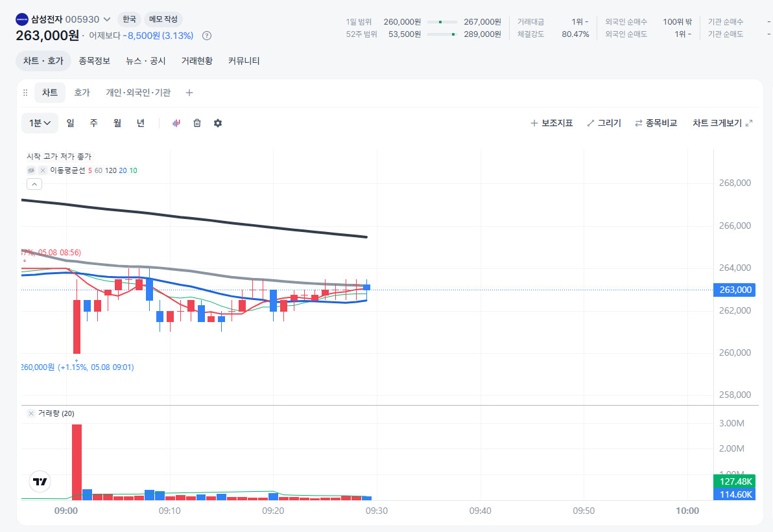Click the Samsung Electronics logo icon
773x532 pixels.
click(x=22, y=19)
